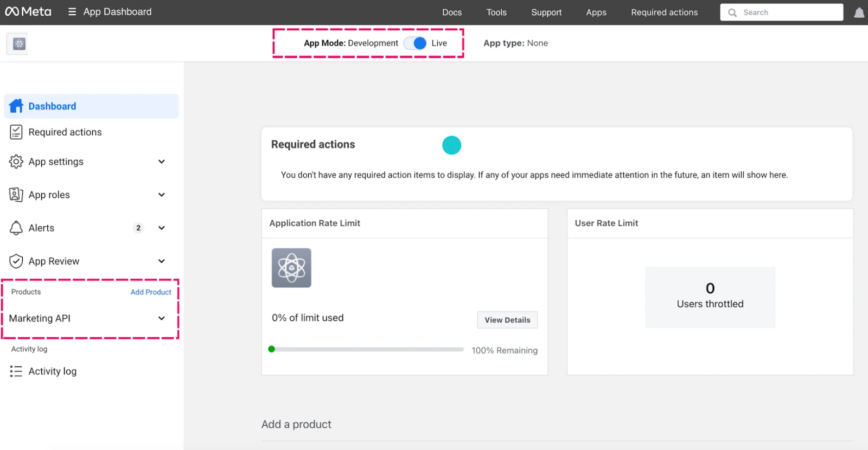868x450 pixels.
Task: Open Required actions in the top bar
Action: point(665,12)
